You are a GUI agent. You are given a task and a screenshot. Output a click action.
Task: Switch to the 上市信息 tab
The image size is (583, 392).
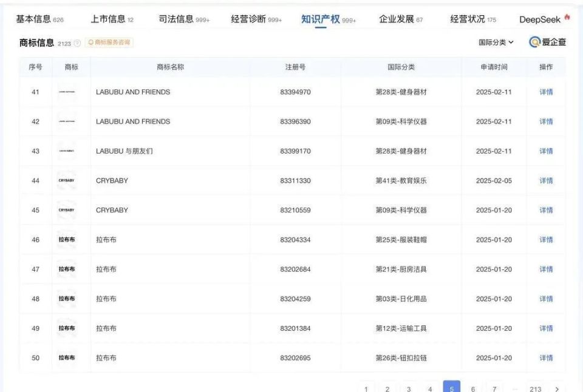[x=112, y=19]
